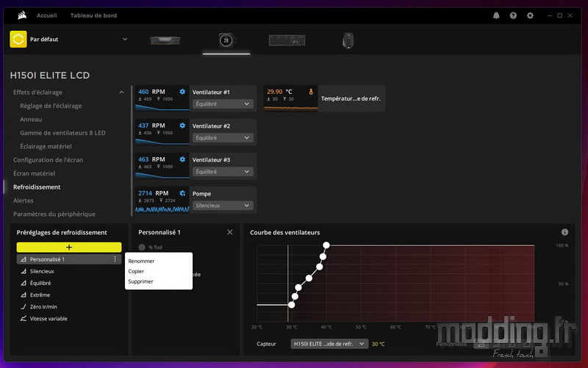Select the RAM memory device thumbnail

click(165, 40)
